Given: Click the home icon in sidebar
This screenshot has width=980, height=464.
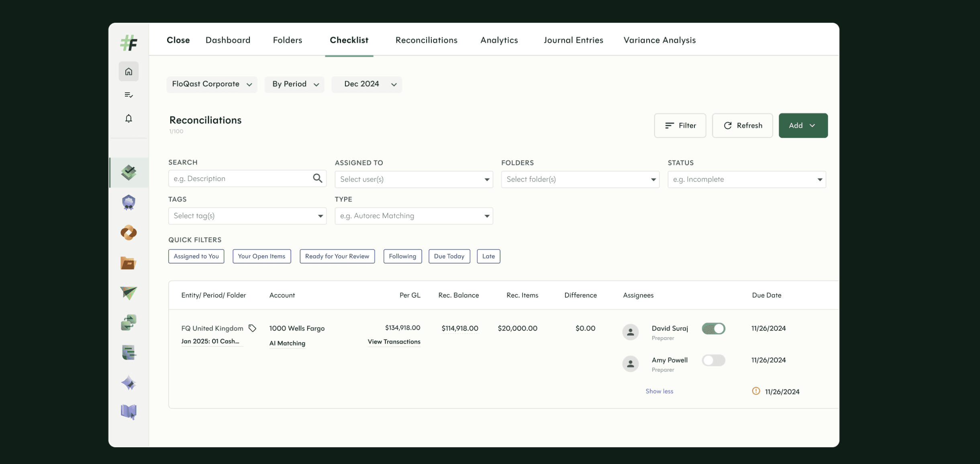Looking at the screenshot, I should point(129,71).
